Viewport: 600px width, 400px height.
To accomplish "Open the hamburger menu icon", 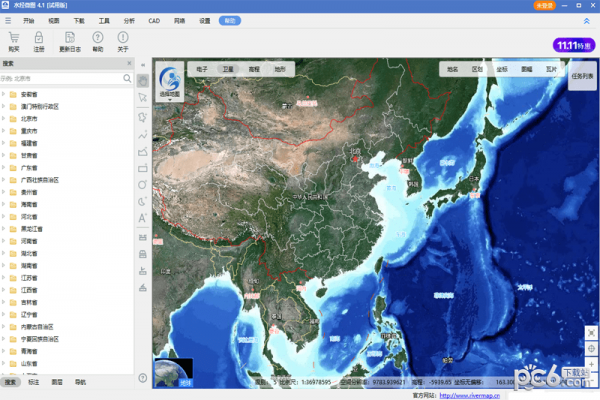I will pyautogui.click(x=8, y=21).
